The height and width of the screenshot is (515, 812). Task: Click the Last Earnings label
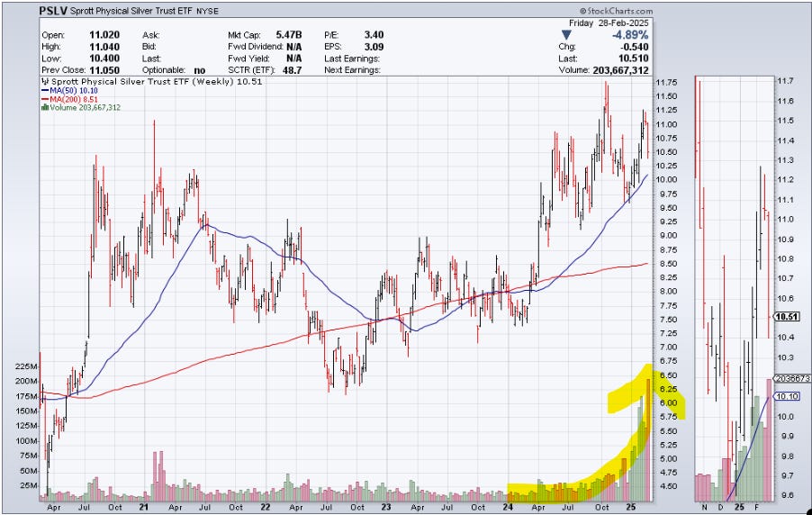pos(352,59)
